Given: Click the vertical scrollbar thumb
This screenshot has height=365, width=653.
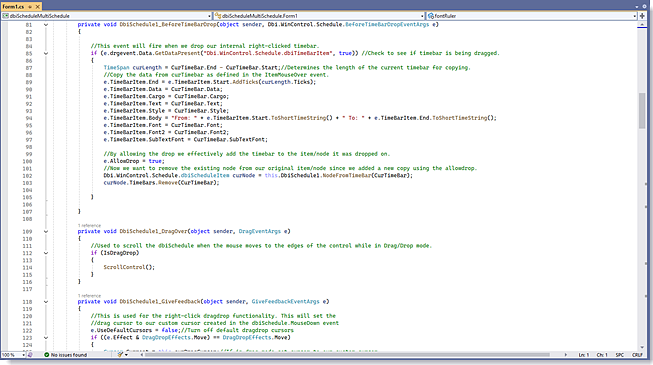Looking at the screenshot, I should 642,110.
